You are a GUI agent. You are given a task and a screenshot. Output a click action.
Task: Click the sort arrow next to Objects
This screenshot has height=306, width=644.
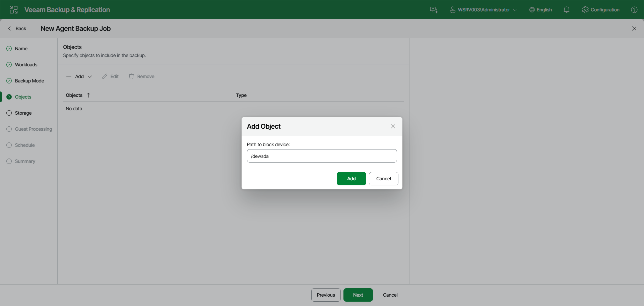click(88, 95)
